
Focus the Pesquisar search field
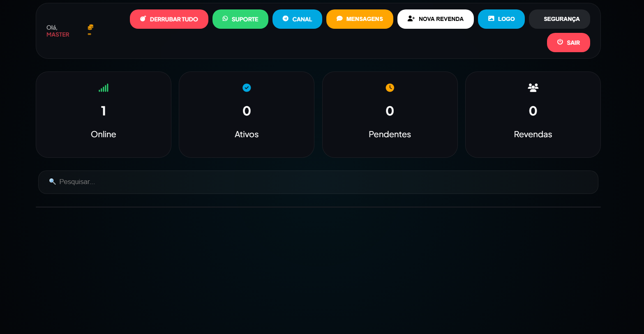point(321,182)
